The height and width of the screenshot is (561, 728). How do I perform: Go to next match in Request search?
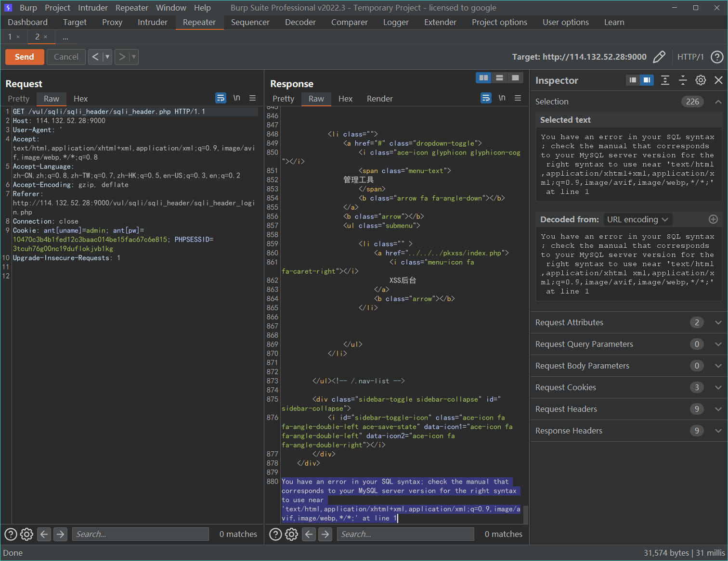[60, 534]
